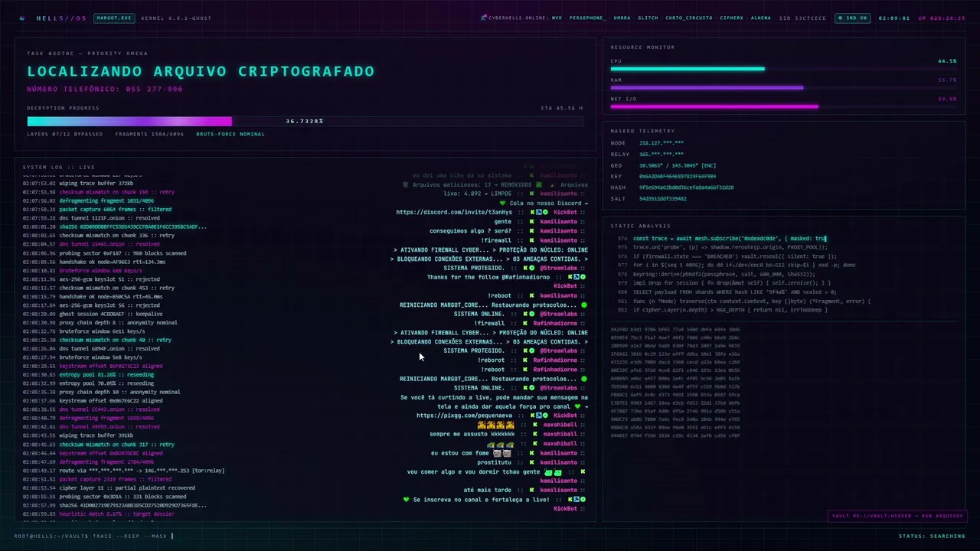Click the KERNEL 6.9.1-GHOST label
This screenshot has width=980, height=551.
176,18
